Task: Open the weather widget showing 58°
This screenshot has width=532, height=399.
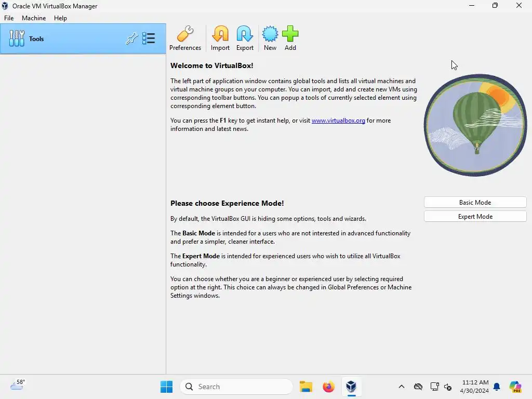Action: [x=18, y=385]
